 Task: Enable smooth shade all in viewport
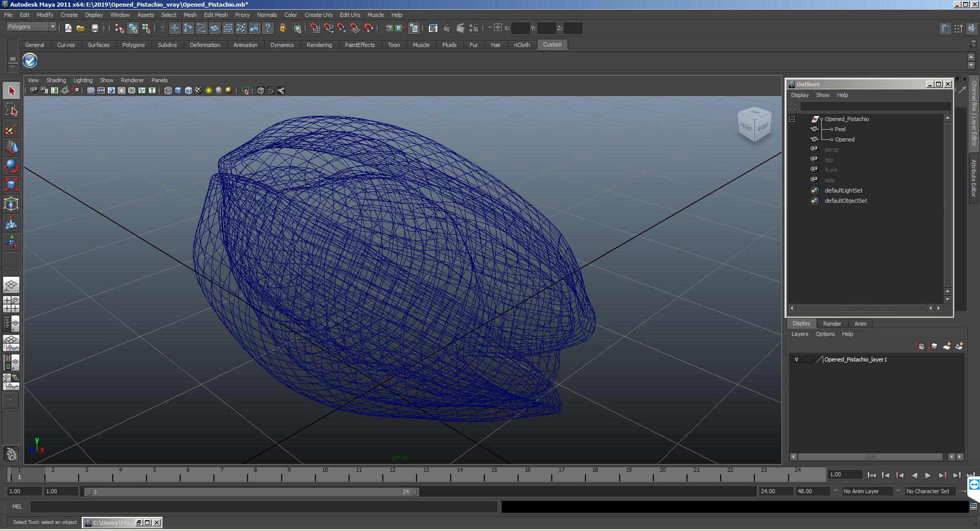tap(178, 90)
